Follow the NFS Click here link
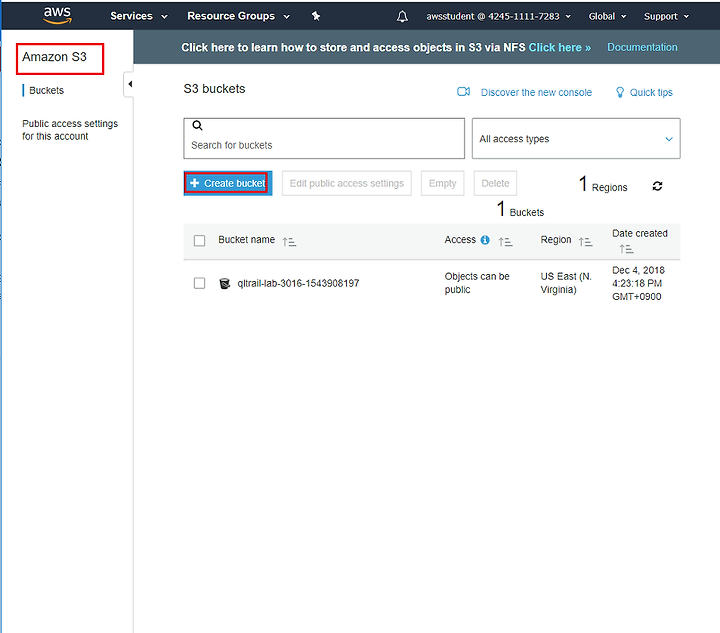 pyautogui.click(x=559, y=47)
